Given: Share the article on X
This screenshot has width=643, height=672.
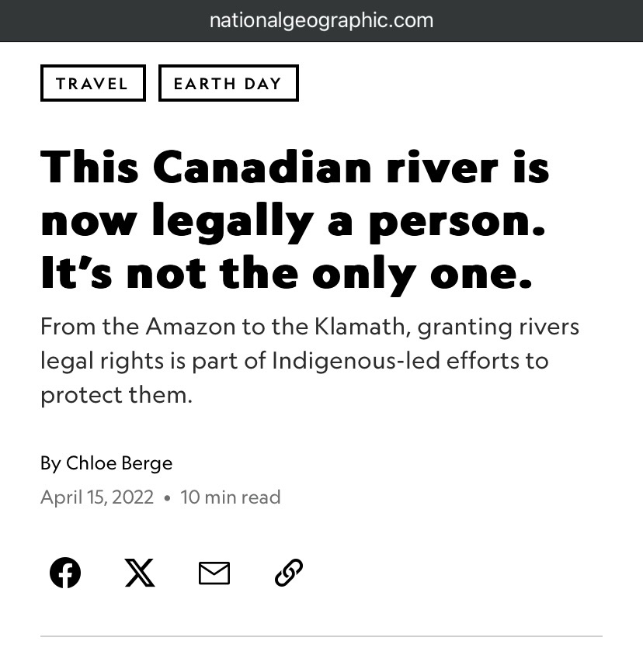Looking at the screenshot, I should coord(140,573).
